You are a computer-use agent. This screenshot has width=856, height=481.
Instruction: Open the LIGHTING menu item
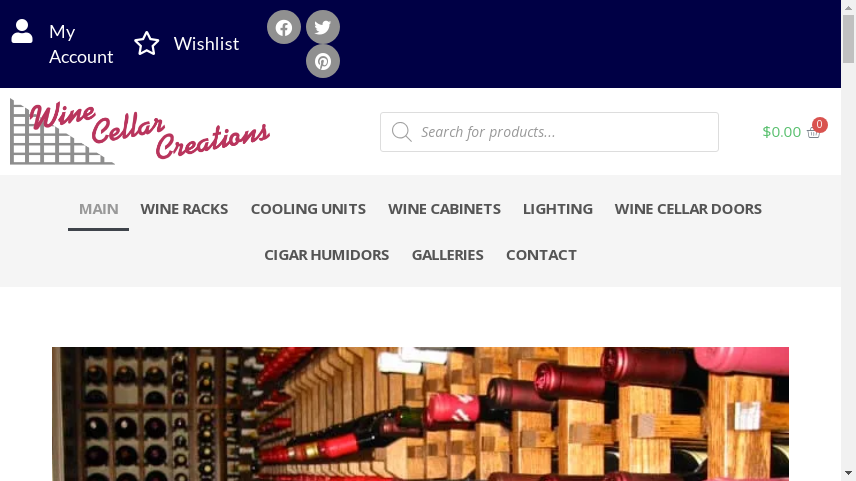pyautogui.click(x=557, y=209)
